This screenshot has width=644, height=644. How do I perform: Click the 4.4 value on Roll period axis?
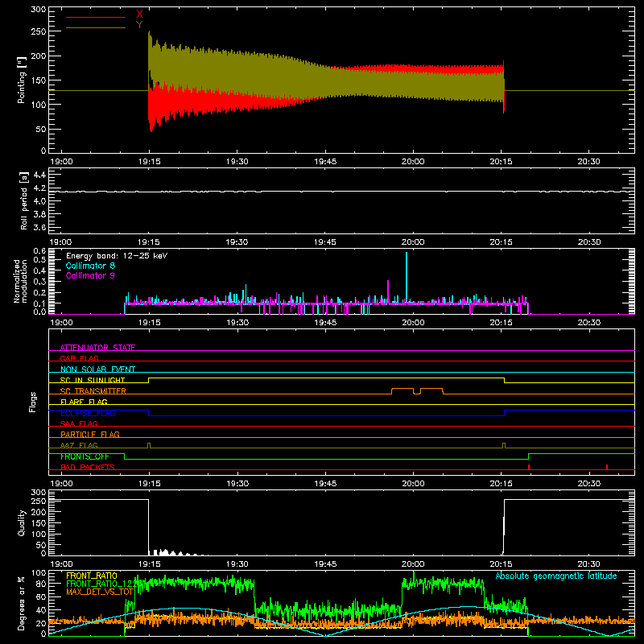click(39, 175)
